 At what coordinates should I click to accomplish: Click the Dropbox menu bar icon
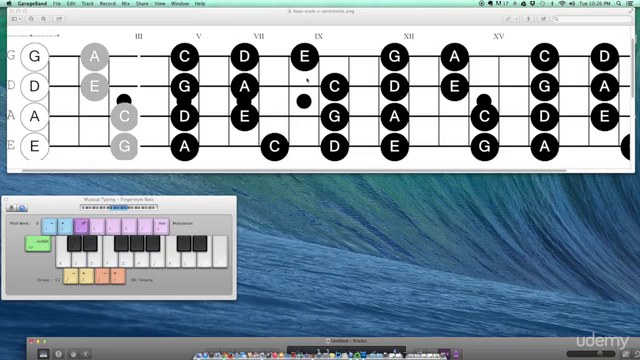coord(533,3)
